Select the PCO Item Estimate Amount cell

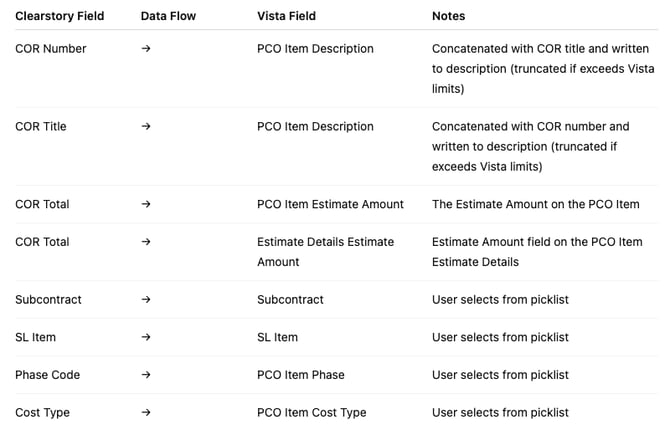point(330,204)
